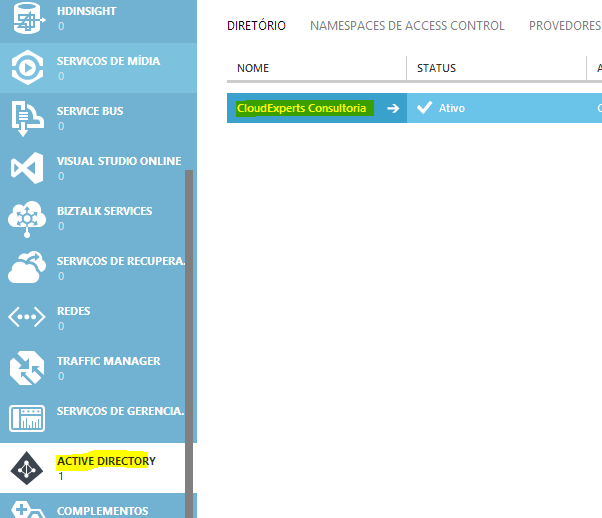
Task: Go to SERVIÇOS DE MÍDIA menu item
Action: click(108, 61)
